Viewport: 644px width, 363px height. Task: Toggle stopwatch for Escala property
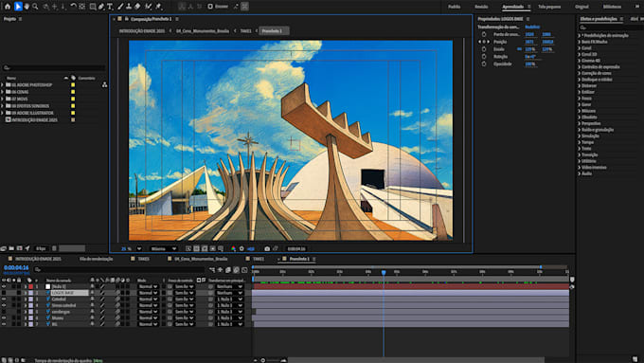[x=484, y=49]
